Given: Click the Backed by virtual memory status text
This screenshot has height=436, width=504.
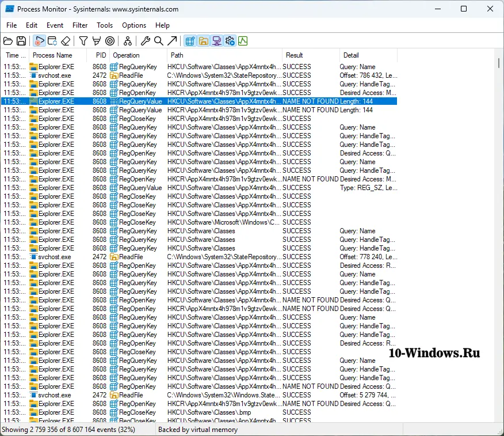Looking at the screenshot, I should pyautogui.click(x=198, y=430).
